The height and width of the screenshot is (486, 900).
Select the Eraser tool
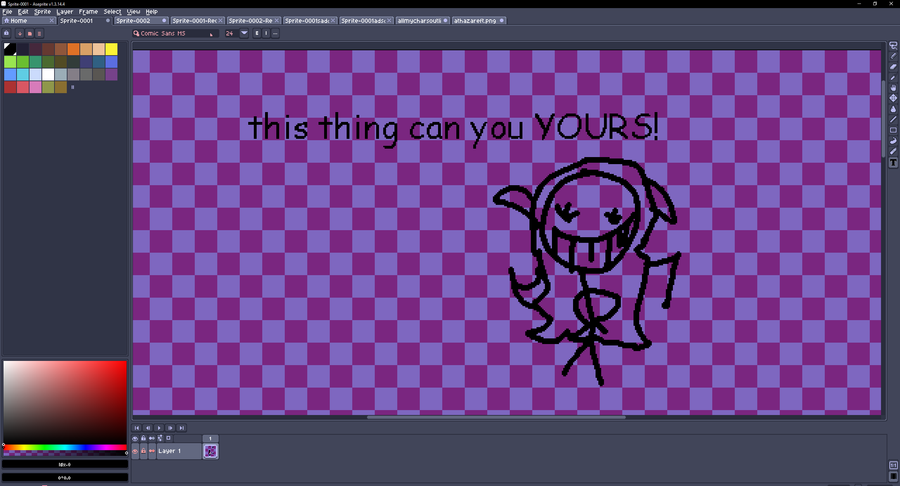tap(893, 67)
